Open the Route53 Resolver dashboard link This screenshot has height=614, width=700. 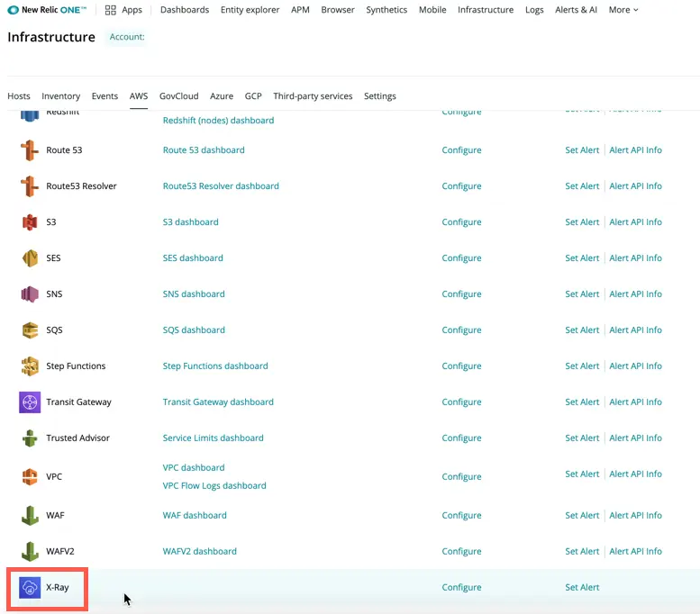pos(221,186)
